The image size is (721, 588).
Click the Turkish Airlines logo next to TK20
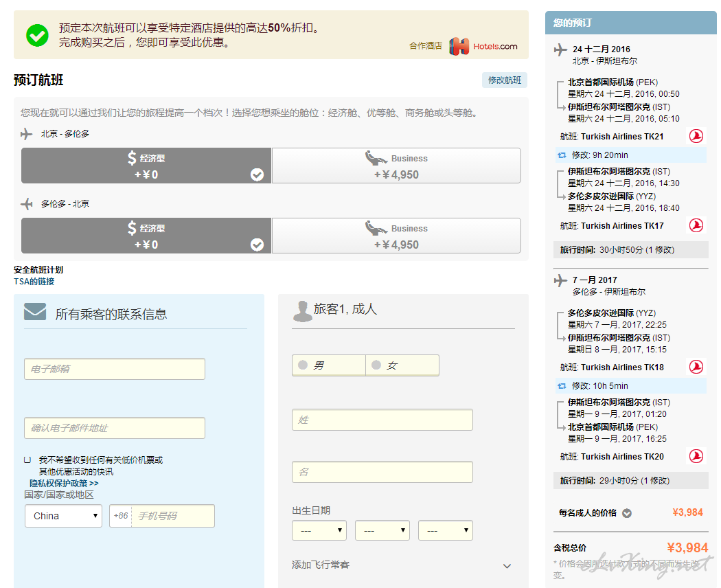696,456
